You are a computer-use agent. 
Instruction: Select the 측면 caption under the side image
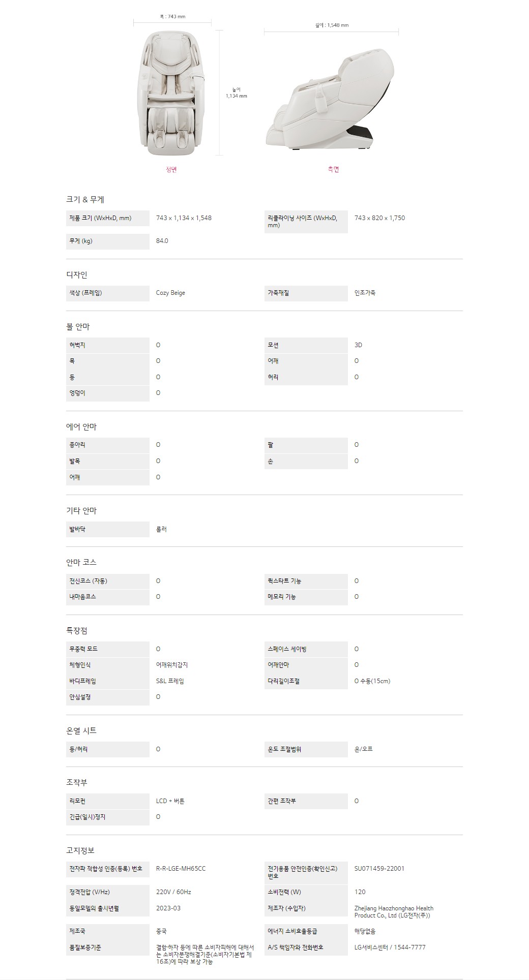tap(333, 169)
